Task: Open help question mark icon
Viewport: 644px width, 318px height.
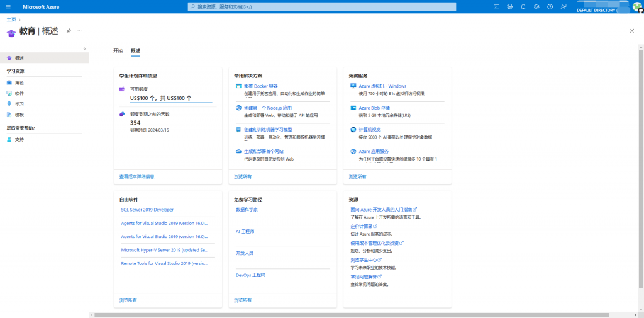Action: (x=550, y=7)
